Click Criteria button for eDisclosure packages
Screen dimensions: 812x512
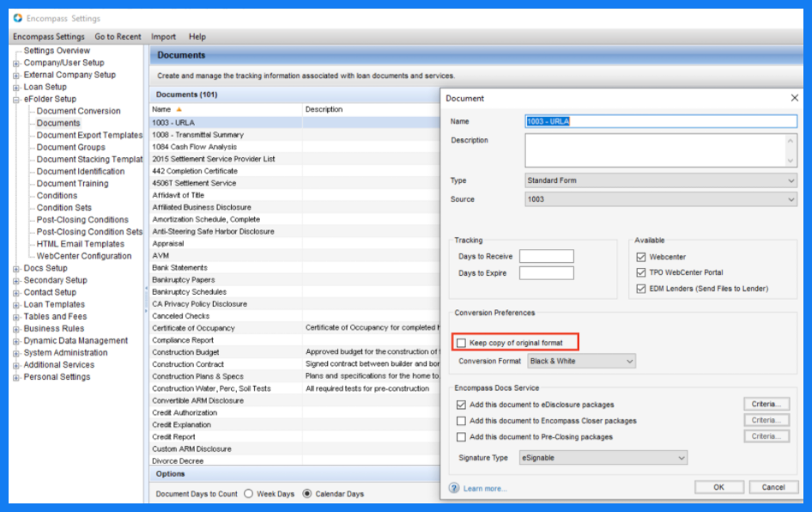click(766, 405)
